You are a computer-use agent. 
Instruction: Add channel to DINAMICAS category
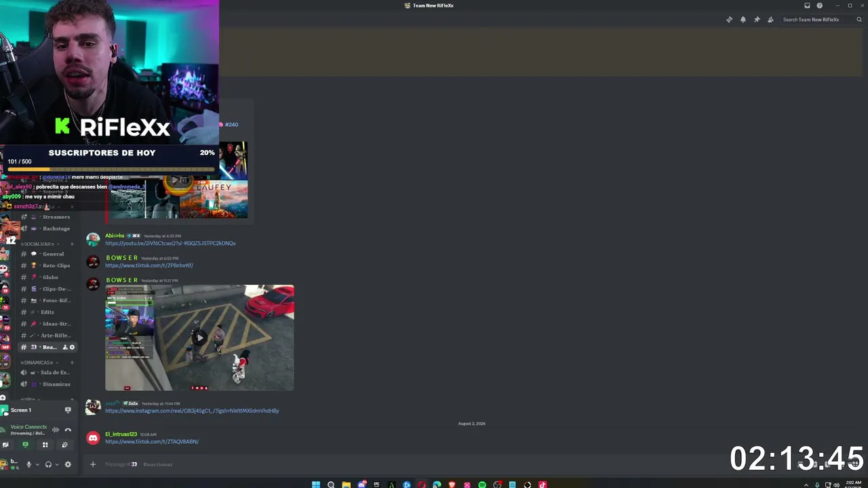[x=72, y=363]
